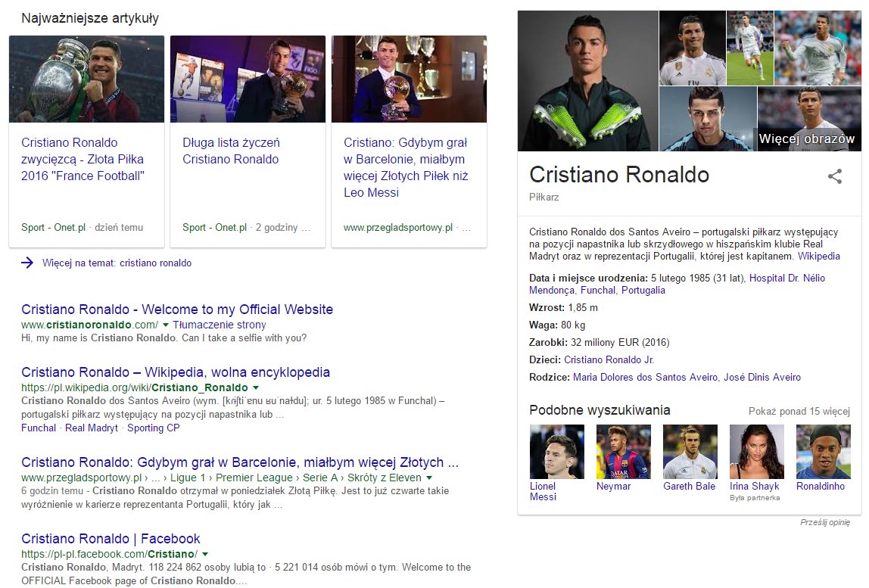Open 'Cristiano Ronaldo: Gdybym grał w Barcelonie' search result

click(240, 462)
